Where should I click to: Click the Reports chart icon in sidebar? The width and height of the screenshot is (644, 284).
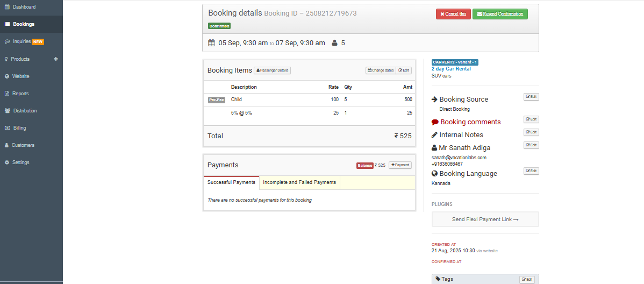[7, 94]
